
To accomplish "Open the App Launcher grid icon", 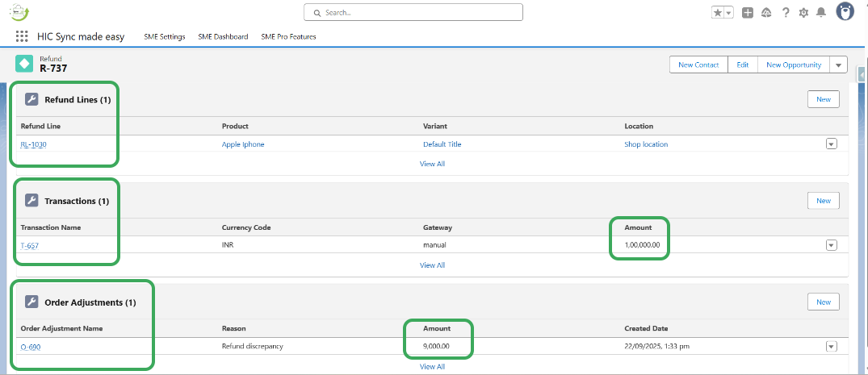I will pyautogui.click(x=22, y=36).
